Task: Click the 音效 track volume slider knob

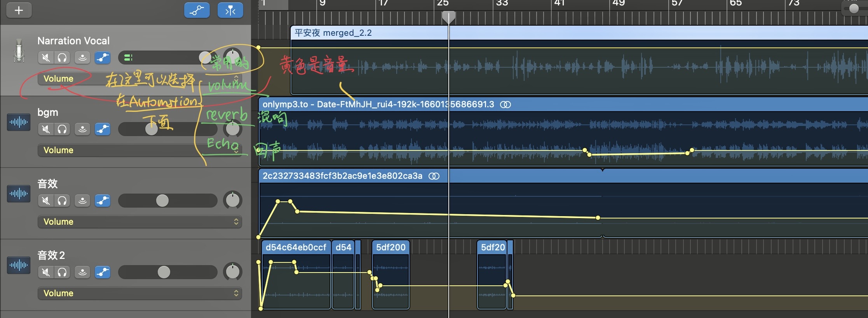Action: pyautogui.click(x=162, y=201)
